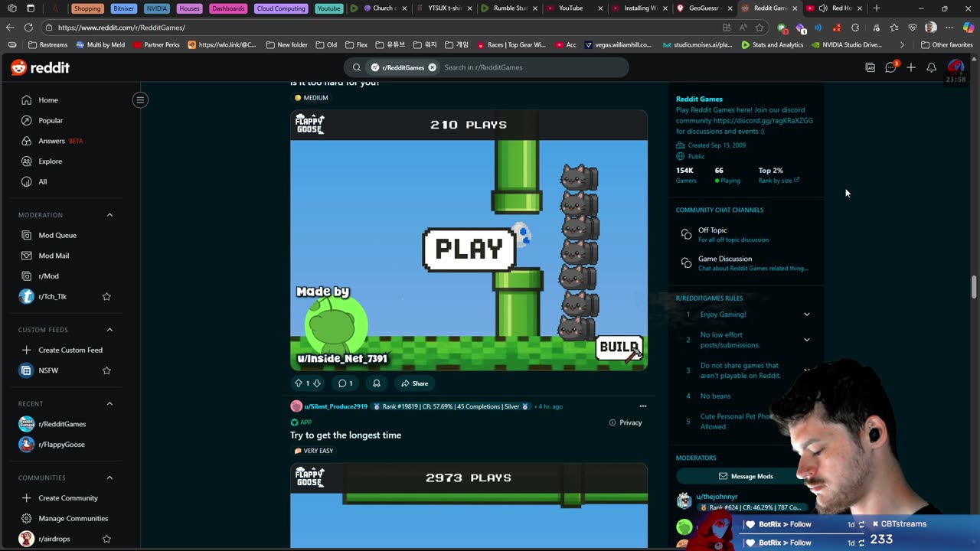Image resolution: width=980 pixels, height=551 pixels.
Task: Favorite r/Tch_Tlk with the star
Action: [x=106, y=296]
